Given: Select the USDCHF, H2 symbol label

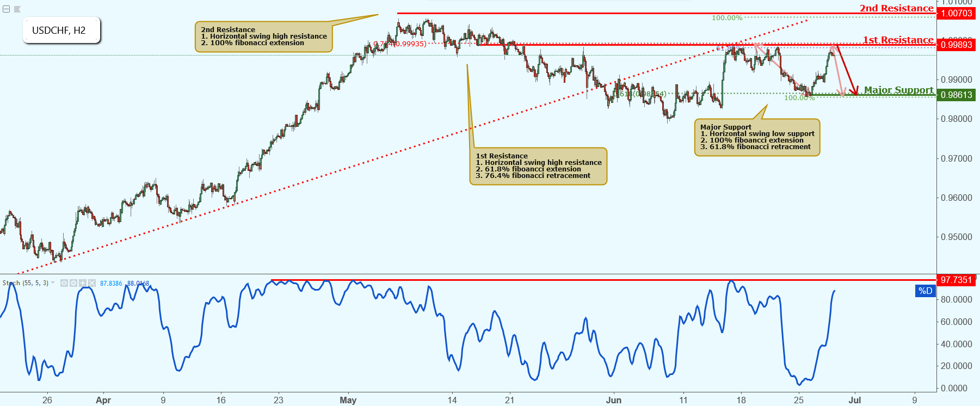Looking at the screenshot, I should [61, 30].
